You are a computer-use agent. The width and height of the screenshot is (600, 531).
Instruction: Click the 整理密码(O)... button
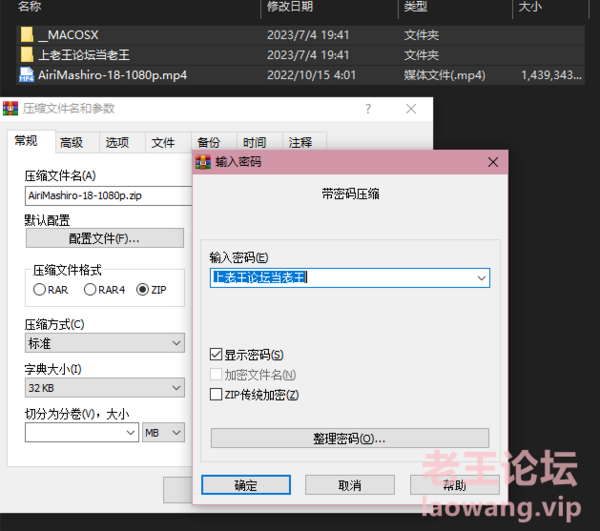pos(350,438)
